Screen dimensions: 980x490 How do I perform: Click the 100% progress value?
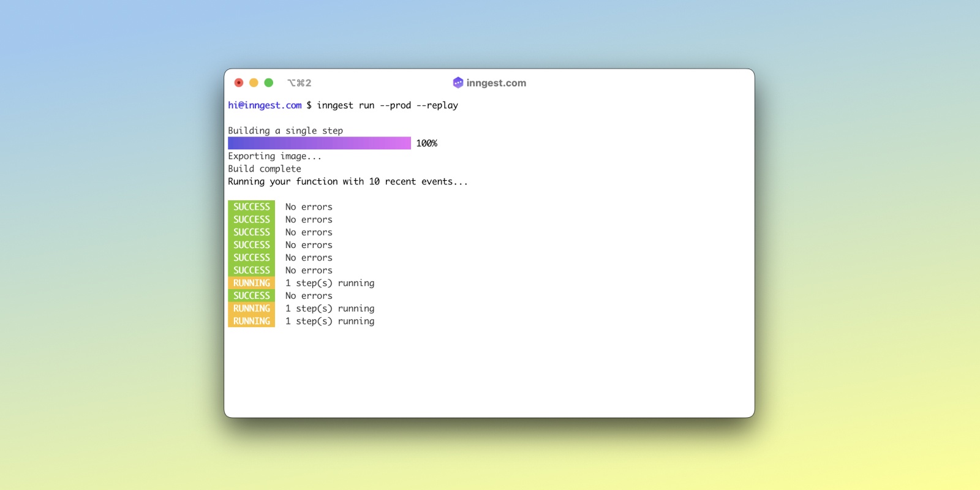click(x=427, y=143)
